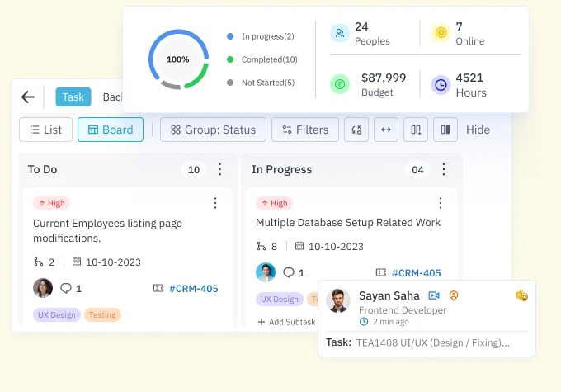Screen dimensions: 561x392
Task: Click the emoji icon on Sayan Saha card
Action: coord(521,295)
